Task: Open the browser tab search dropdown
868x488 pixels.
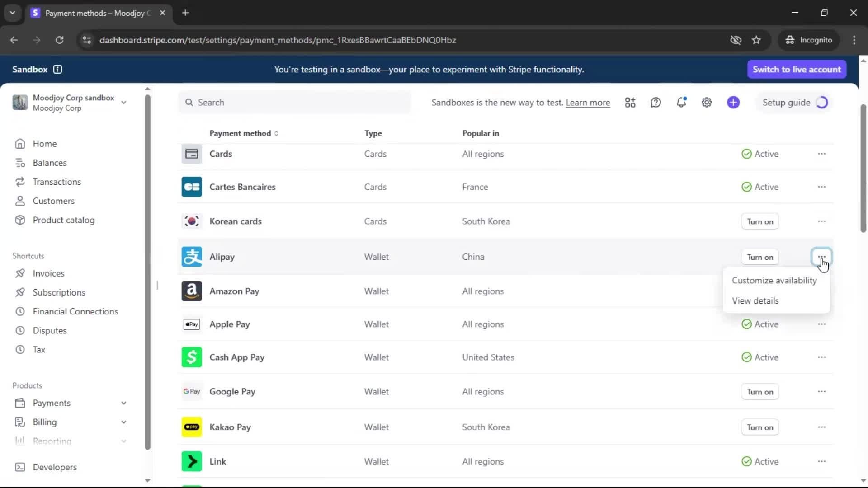Action: coord(13,13)
